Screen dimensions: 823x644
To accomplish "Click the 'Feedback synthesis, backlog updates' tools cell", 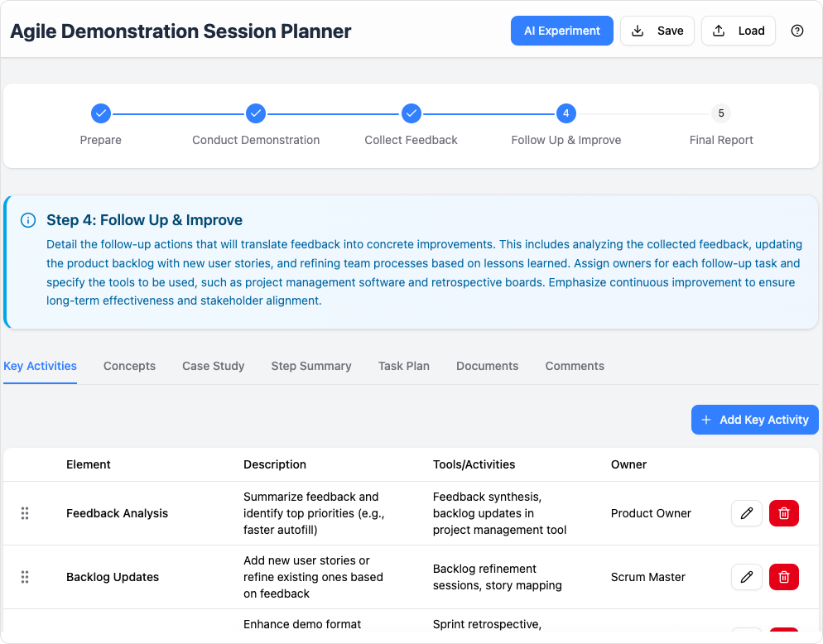I will click(x=500, y=513).
